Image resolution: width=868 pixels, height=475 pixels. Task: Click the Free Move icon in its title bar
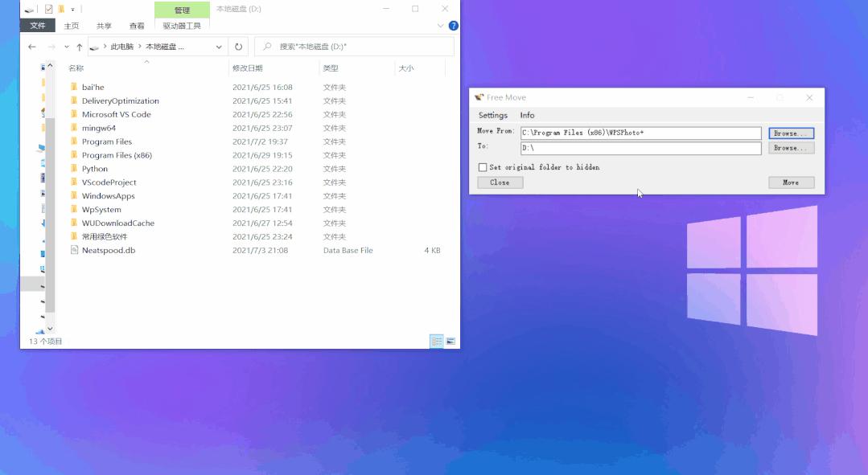480,96
